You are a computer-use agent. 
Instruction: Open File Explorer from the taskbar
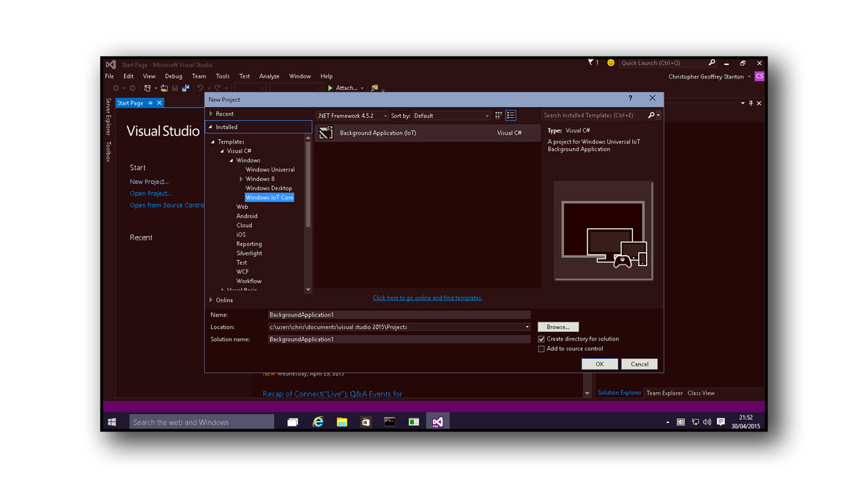click(341, 422)
